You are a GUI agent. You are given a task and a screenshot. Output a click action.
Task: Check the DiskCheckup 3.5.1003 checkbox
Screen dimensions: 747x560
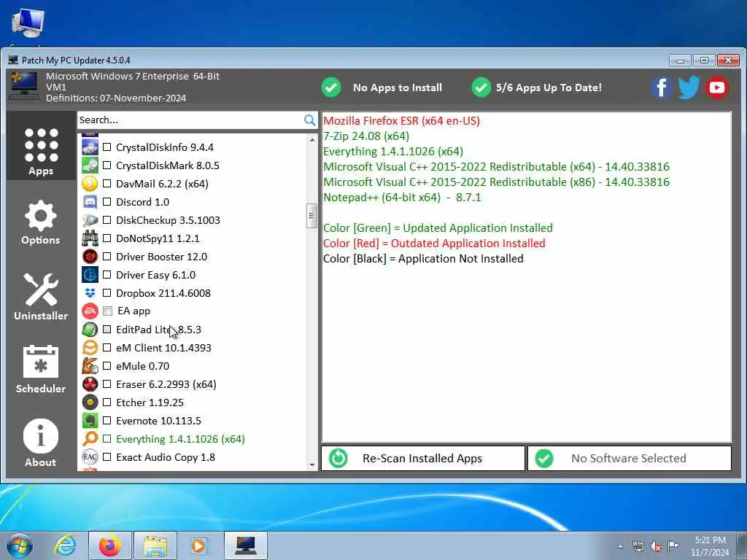pyautogui.click(x=107, y=220)
